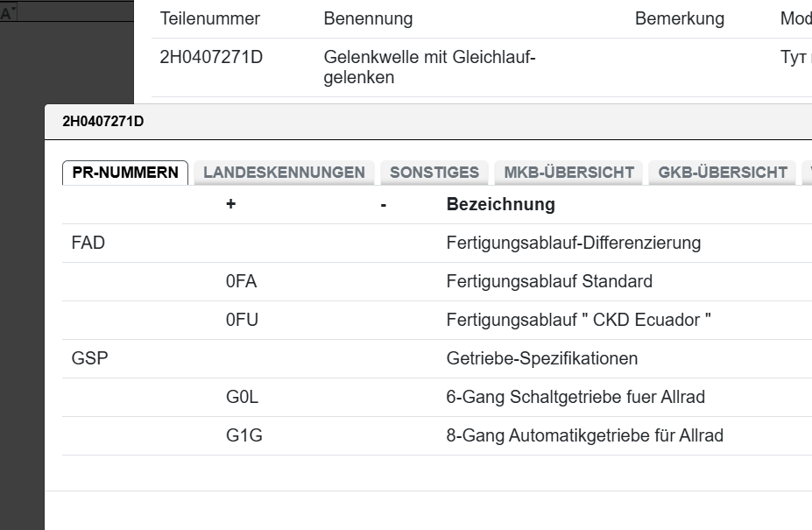
Task: Select the G1G PR number
Action: tap(244, 435)
